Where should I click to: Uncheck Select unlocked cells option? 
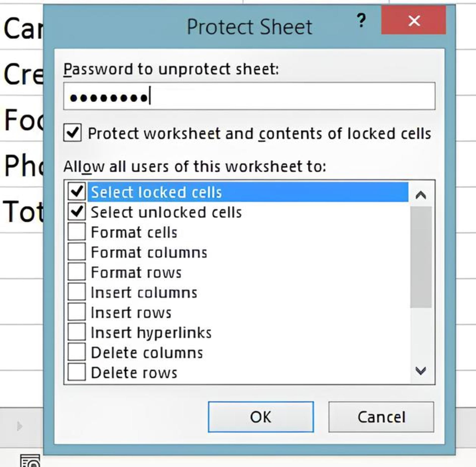(77, 212)
